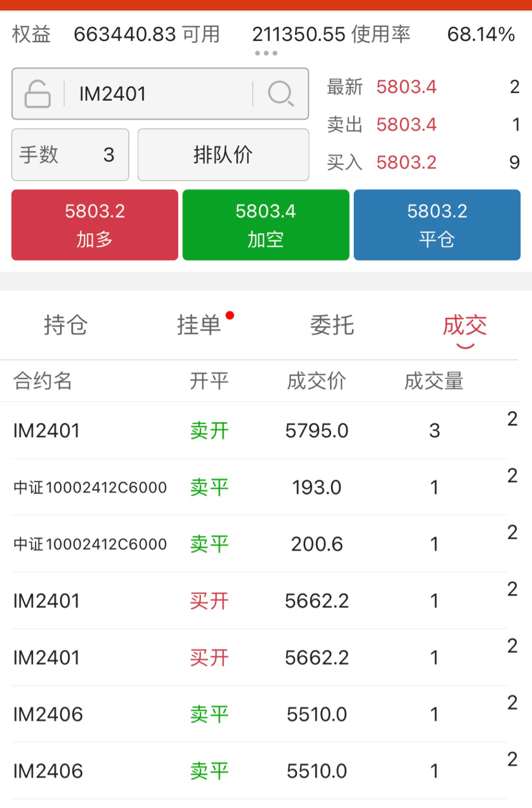Viewport: 532px width, 808px height.
Task: Tap the 使用率 value 68.14%
Action: 481,34
